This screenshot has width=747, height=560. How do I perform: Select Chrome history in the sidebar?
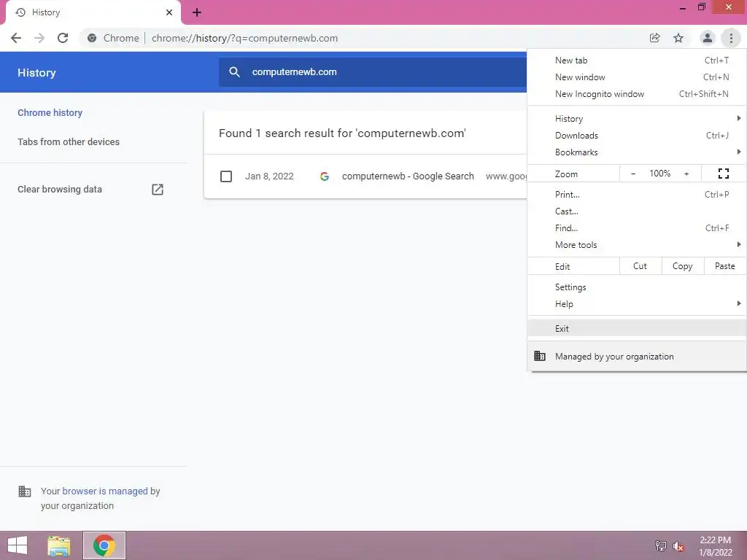pyautogui.click(x=50, y=113)
